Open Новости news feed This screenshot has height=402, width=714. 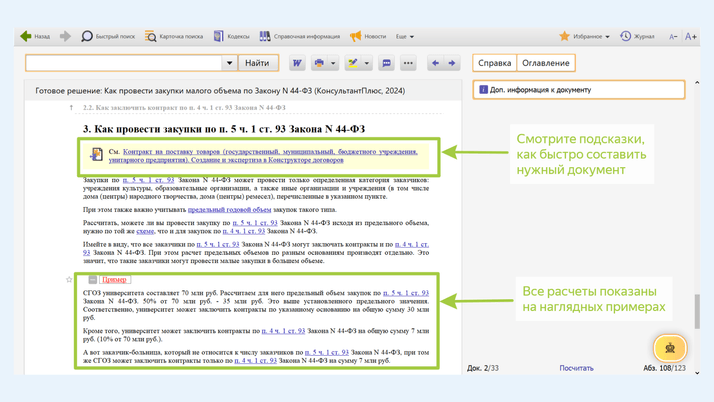367,36
